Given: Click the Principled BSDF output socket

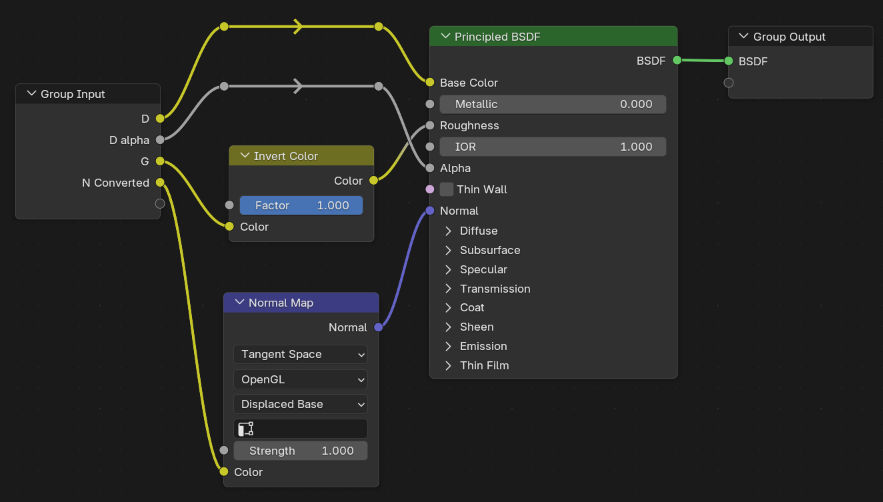Looking at the screenshot, I should coord(677,60).
